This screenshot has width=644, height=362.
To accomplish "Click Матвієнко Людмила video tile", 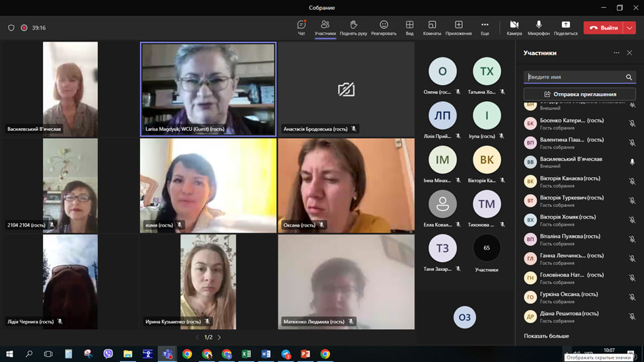I will coord(346,282).
